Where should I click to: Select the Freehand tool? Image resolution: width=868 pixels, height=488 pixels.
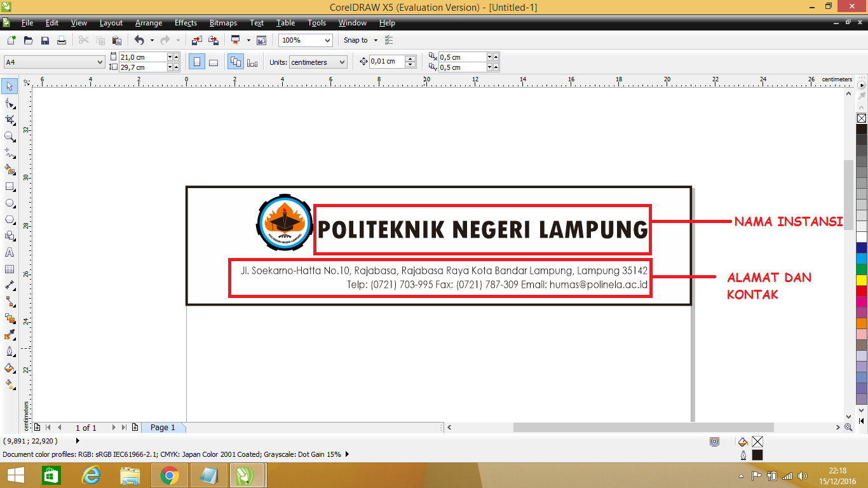click(x=10, y=152)
